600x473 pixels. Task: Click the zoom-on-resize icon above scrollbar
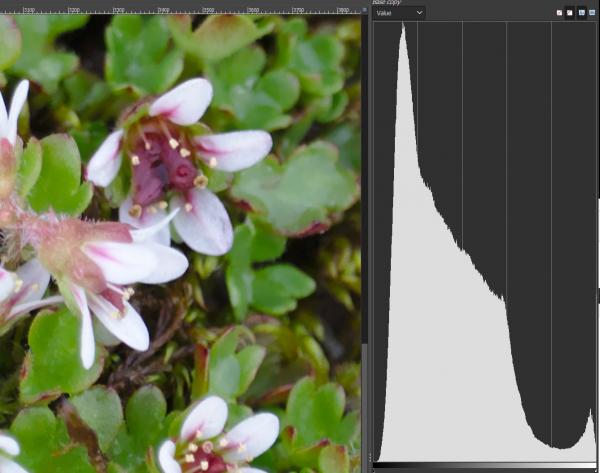pyautogui.click(x=364, y=10)
